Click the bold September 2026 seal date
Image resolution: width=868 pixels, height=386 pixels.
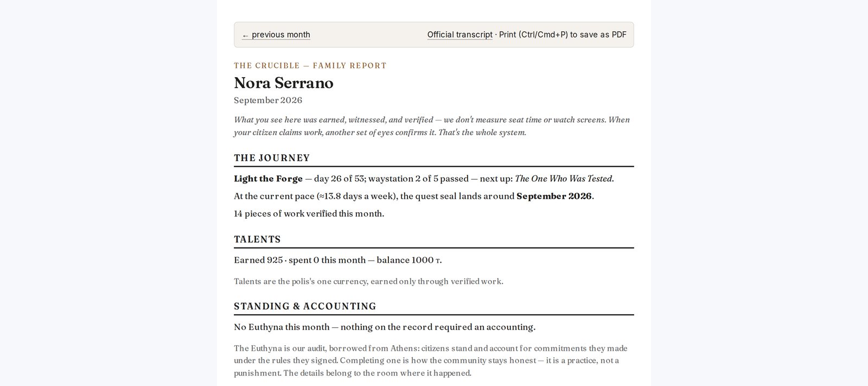point(554,196)
